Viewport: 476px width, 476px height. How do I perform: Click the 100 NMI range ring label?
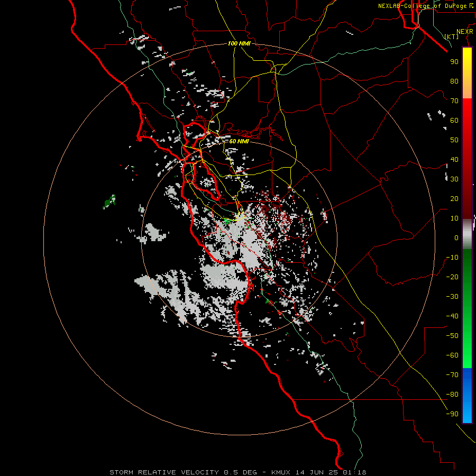[x=239, y=44]
